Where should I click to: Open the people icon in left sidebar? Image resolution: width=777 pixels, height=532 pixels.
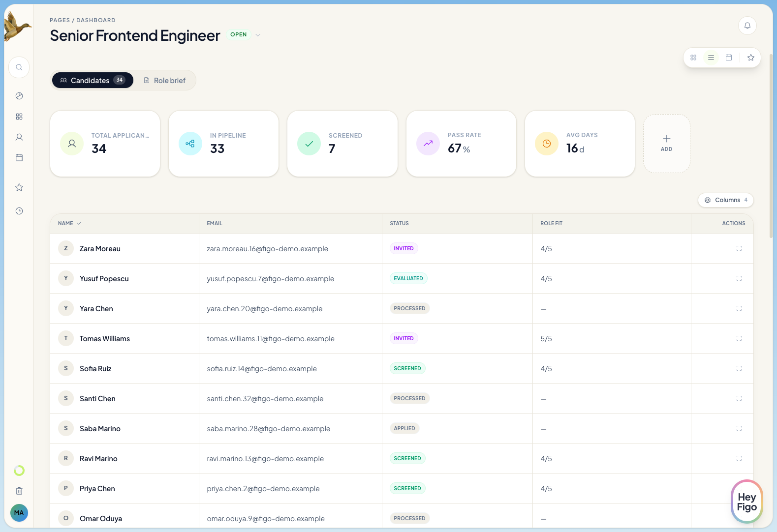(19, 137)
